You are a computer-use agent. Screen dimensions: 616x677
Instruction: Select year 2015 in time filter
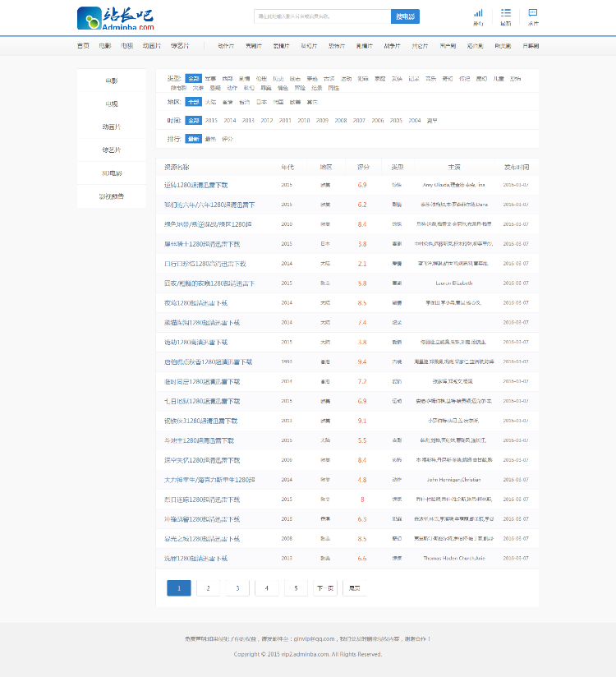[211, 121]
